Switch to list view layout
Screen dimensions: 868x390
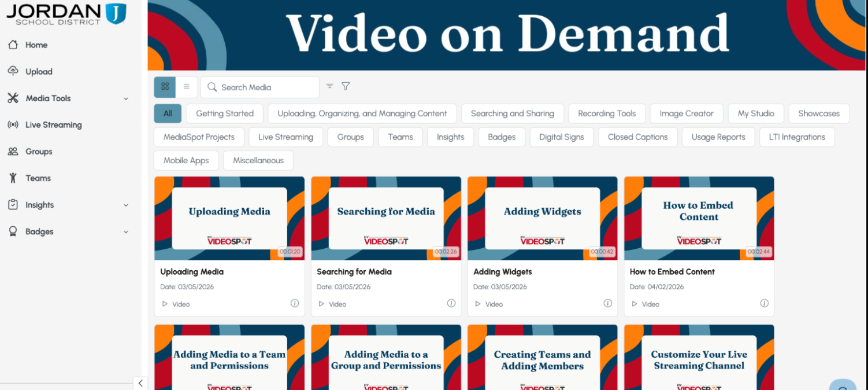187,87
